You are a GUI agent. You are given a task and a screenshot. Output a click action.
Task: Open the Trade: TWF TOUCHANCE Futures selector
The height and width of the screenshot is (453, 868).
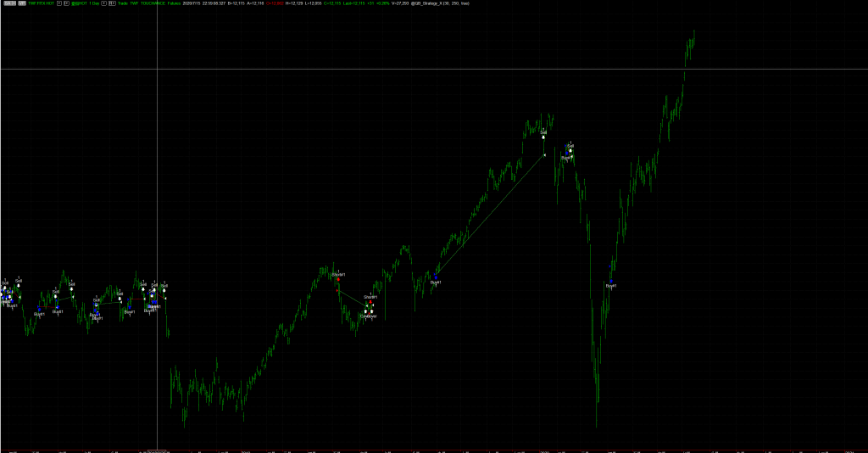151,3
